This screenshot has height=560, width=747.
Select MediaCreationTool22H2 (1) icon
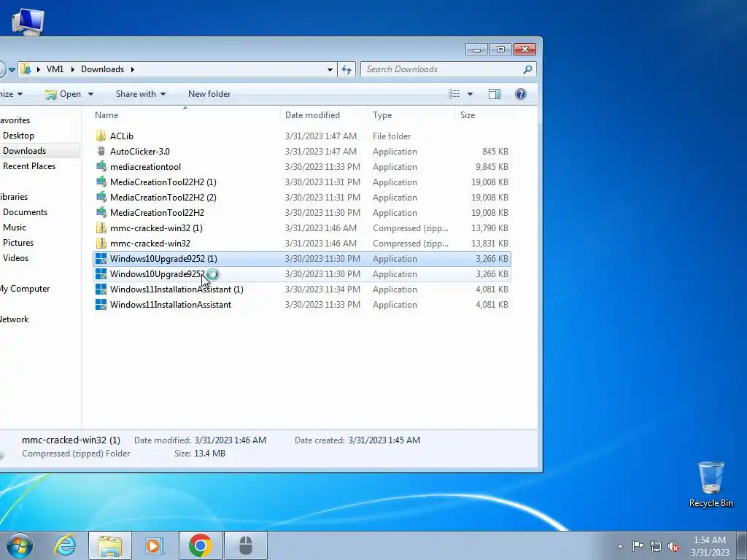click(x=101, y=182)
